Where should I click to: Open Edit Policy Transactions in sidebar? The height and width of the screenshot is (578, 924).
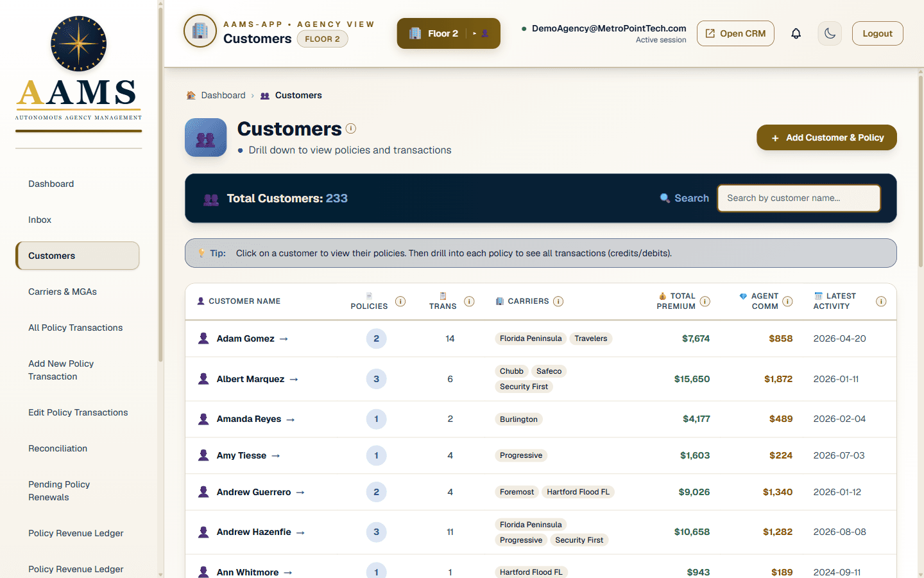pos(78,412)
